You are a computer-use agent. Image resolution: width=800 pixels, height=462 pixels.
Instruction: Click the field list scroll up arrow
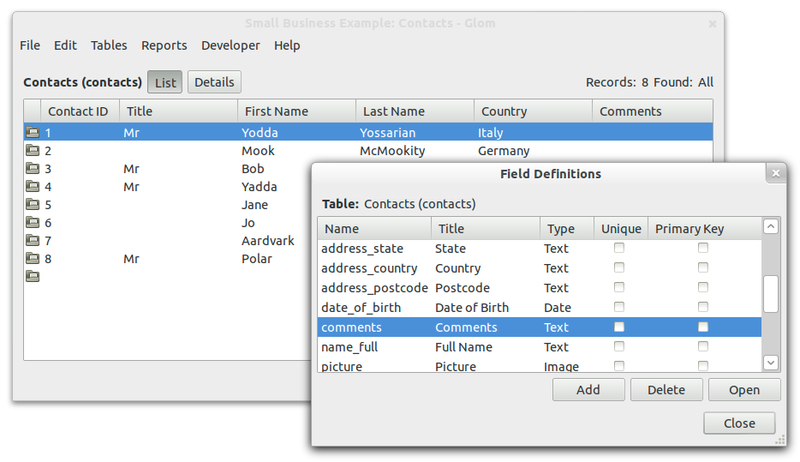click(770, 226)
